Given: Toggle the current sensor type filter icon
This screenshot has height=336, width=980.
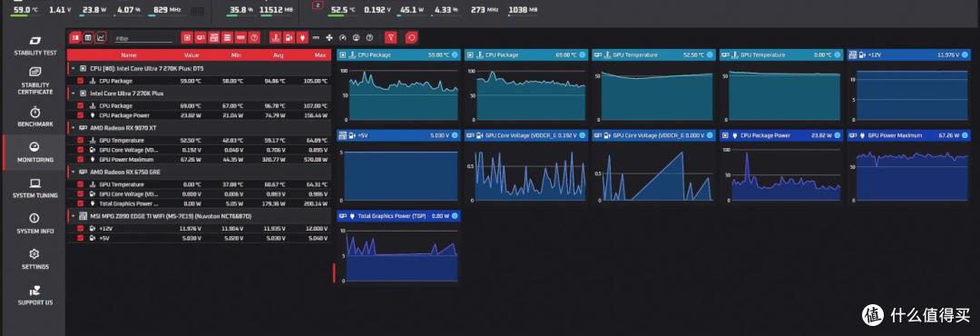Looking at the screenshot, I should coord(316,37).
